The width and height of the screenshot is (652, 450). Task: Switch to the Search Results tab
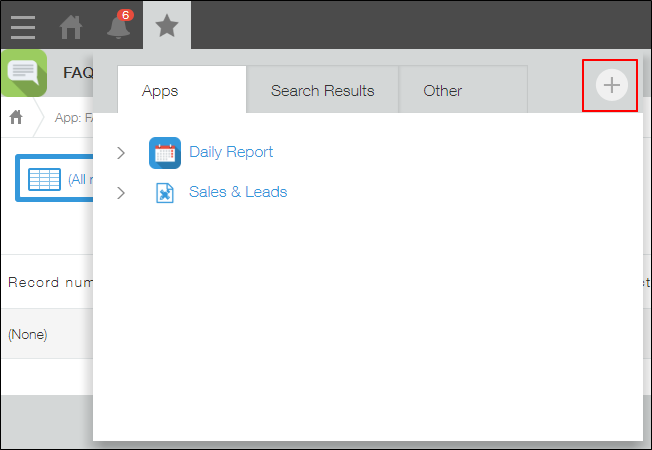(322, 91)
